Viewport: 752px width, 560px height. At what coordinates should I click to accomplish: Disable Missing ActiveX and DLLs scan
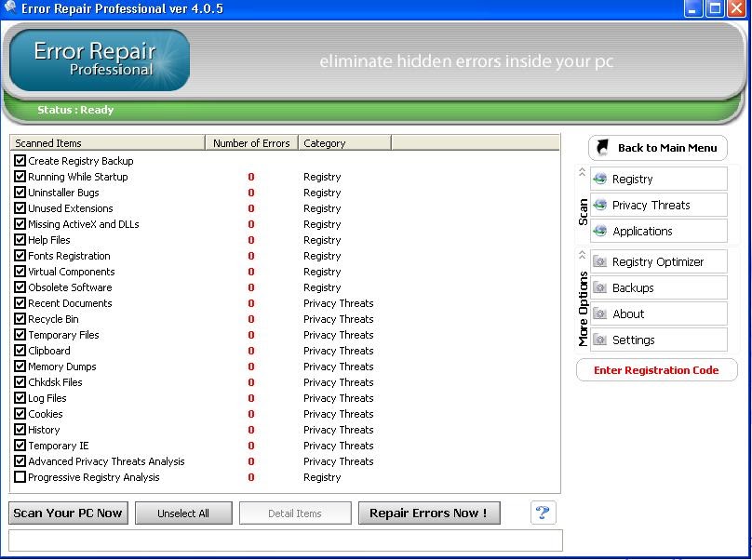[x=20, y=224]
